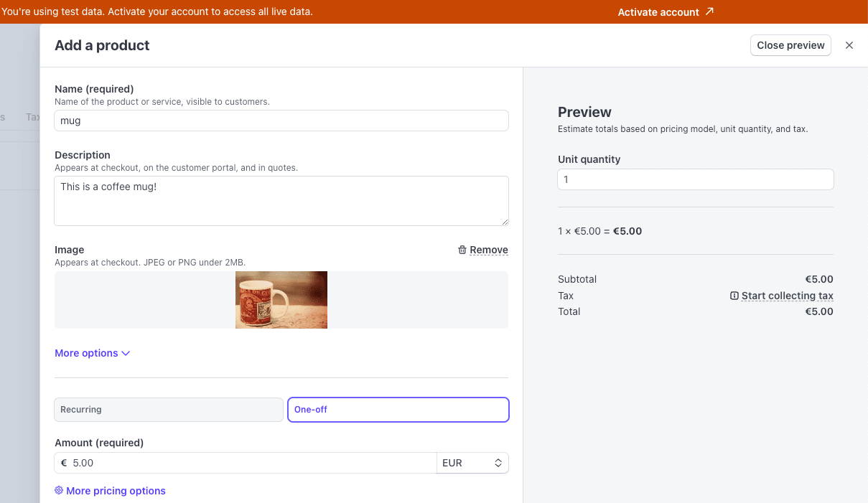Click the Name input field containing mug

[x=281, y=121]
